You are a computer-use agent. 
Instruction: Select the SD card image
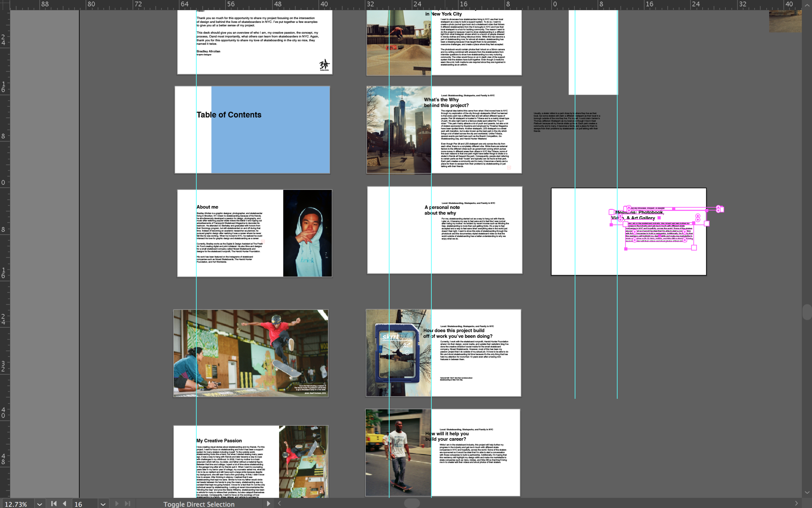(398, 353)
